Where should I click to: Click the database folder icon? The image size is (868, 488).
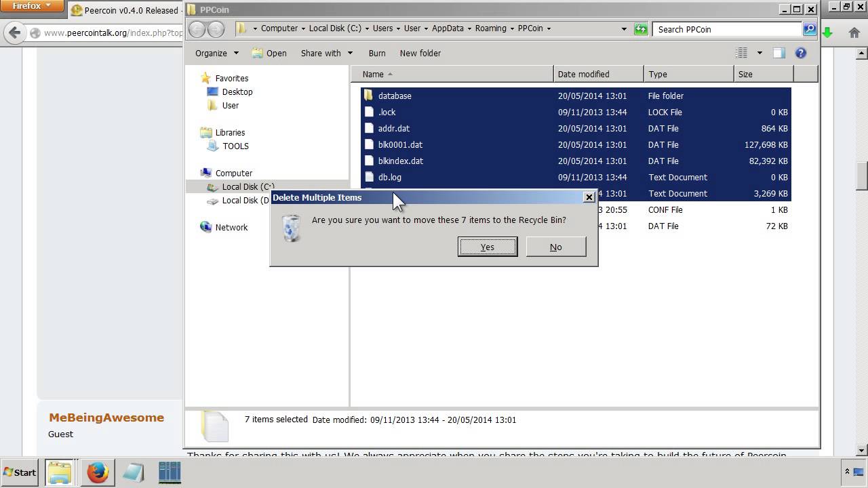[369, 96]
